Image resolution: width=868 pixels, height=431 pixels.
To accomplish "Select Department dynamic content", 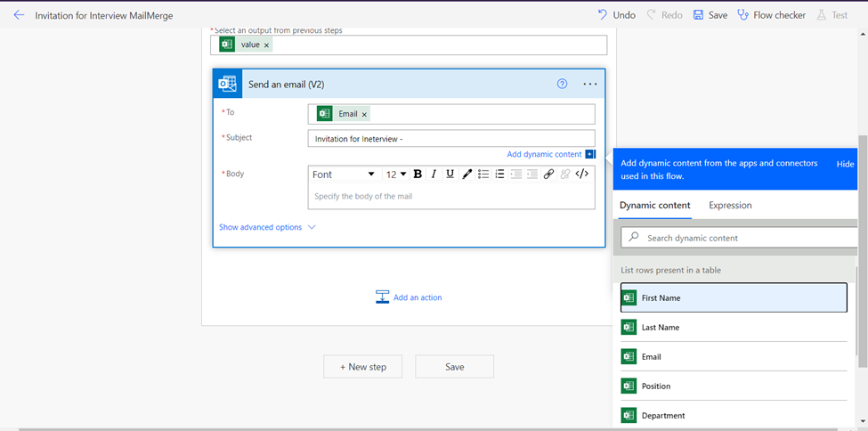I will point(734,415).
